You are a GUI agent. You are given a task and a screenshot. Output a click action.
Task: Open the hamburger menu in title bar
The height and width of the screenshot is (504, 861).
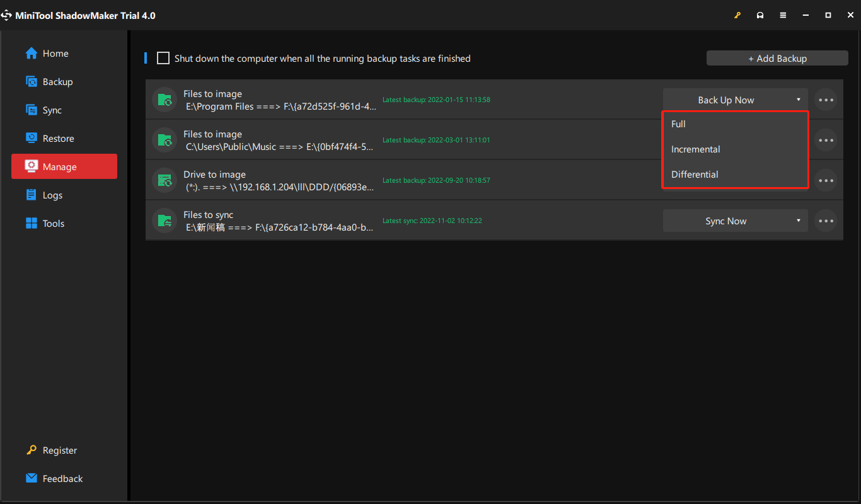coord(783,15)
